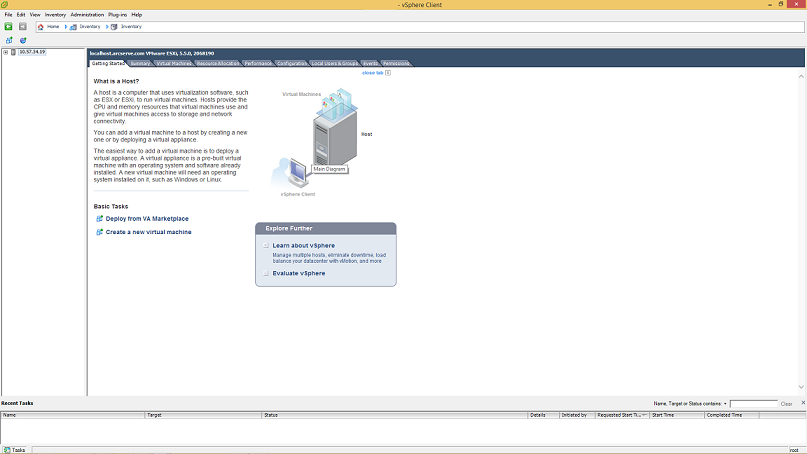Expand the 10.57.34.19 host tree node
This screenshot has width=807, height=454.
(x=5, y=52)
